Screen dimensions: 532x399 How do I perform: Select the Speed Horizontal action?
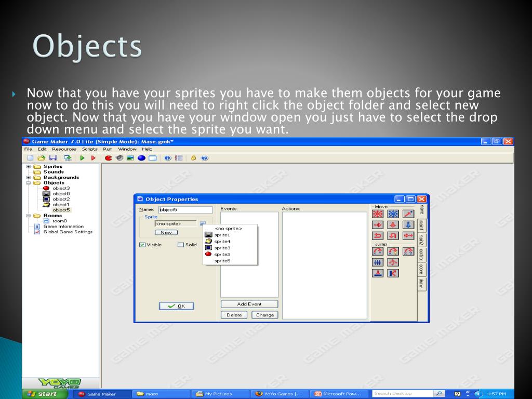click(x=378, y=224)
